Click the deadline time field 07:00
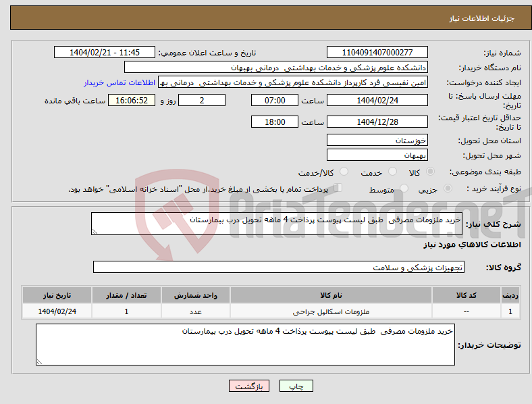 (x=275, y=100)
